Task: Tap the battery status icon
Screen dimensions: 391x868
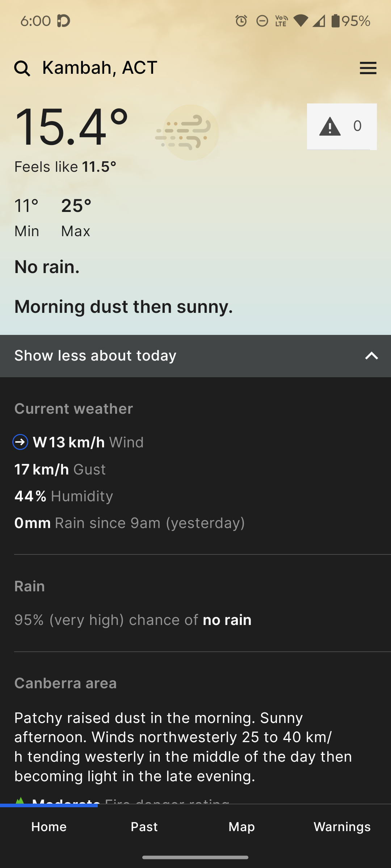Action: 336,21
